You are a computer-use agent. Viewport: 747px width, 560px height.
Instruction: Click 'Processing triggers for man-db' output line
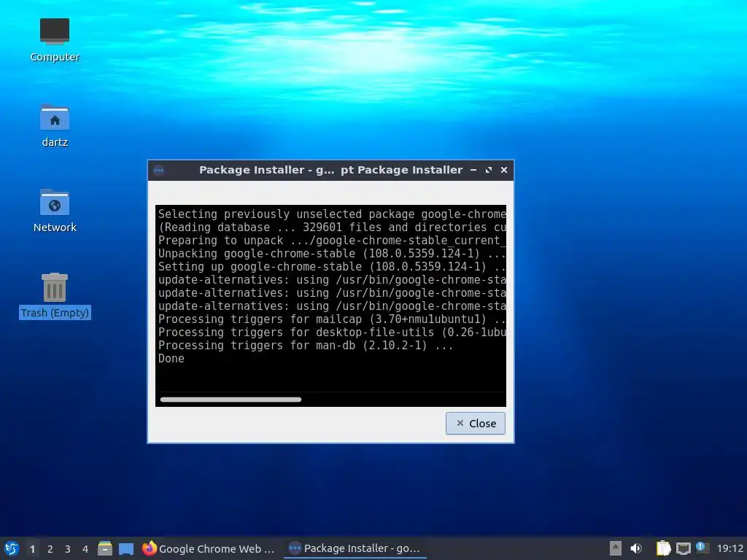[306, 345]
